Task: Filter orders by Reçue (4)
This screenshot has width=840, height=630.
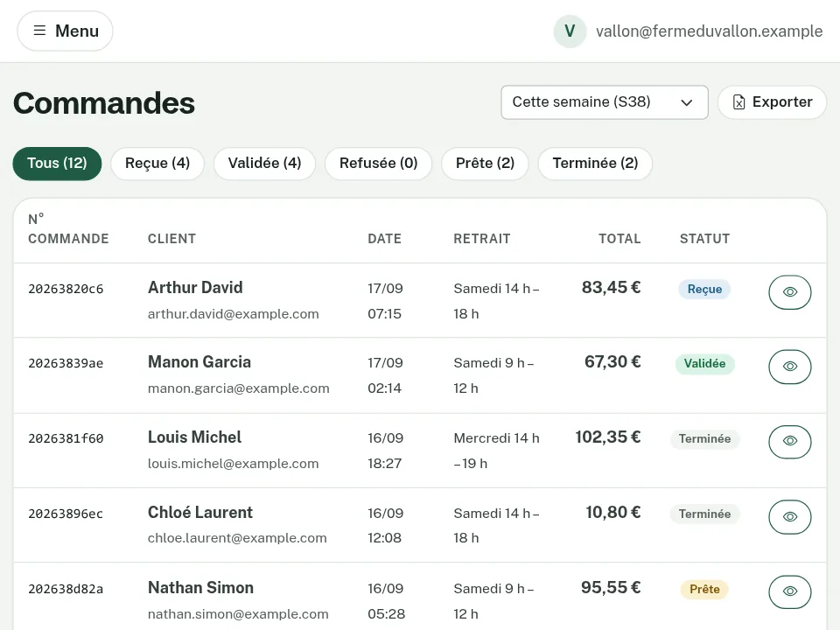Action: (x=157, y=164)
